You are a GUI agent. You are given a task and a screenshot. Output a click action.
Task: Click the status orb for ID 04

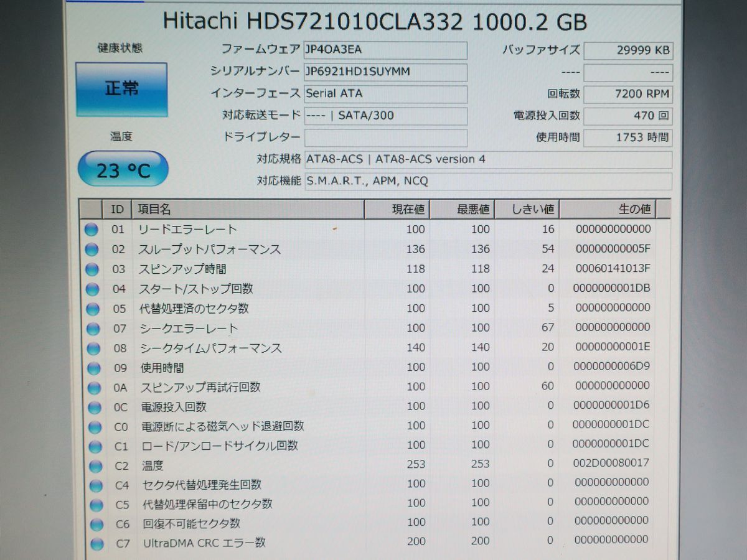click(x=92, y=289)
